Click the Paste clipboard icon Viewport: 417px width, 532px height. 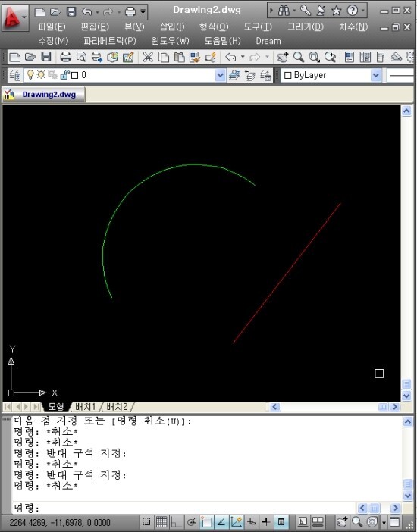(179, 57)
